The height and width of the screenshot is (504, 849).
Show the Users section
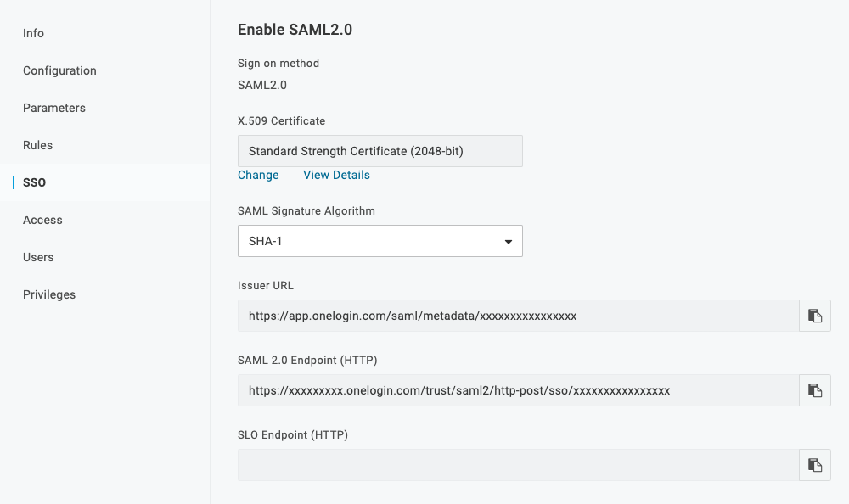(x=38, y=257)
